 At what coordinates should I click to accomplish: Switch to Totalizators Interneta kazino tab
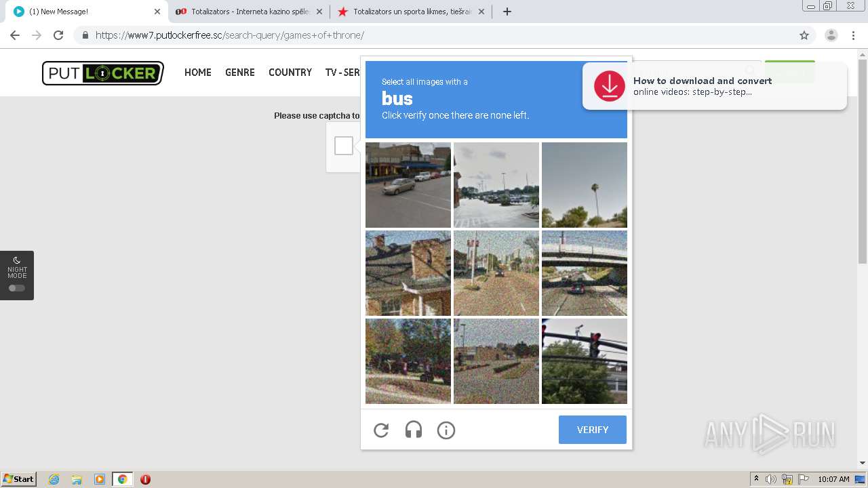pyautogui.click(x=248, y=12)
